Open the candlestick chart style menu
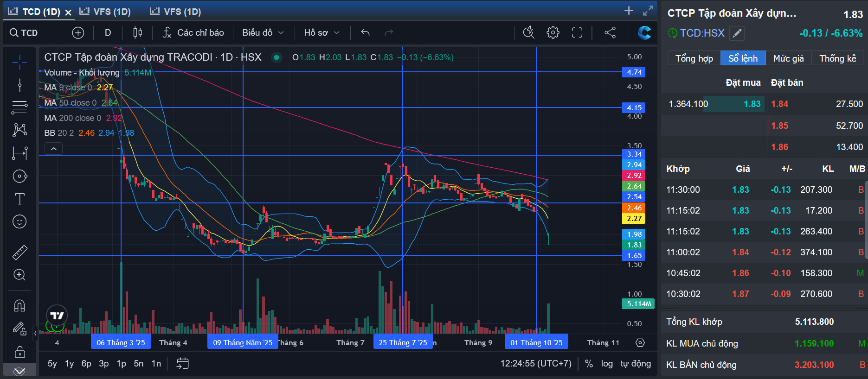The image size is (868, 379). pyautogui.click(x=137, y=33)
